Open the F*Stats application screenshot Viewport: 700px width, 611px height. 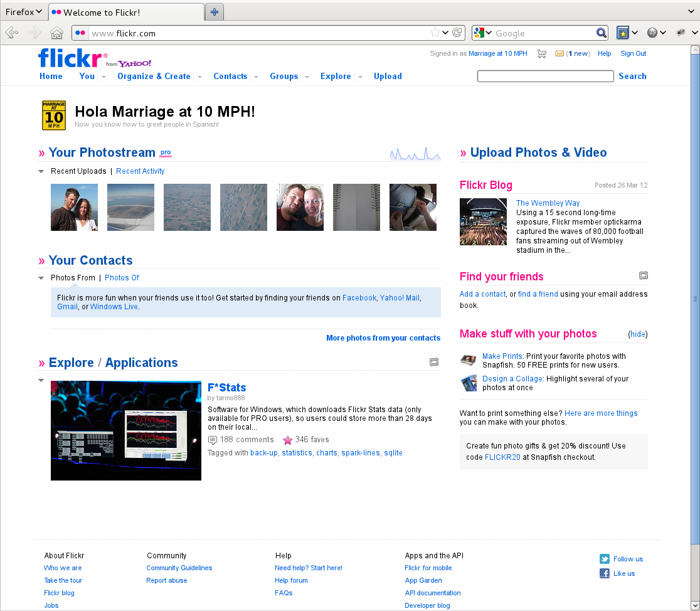pyautogui.click(x=126, y=430)
